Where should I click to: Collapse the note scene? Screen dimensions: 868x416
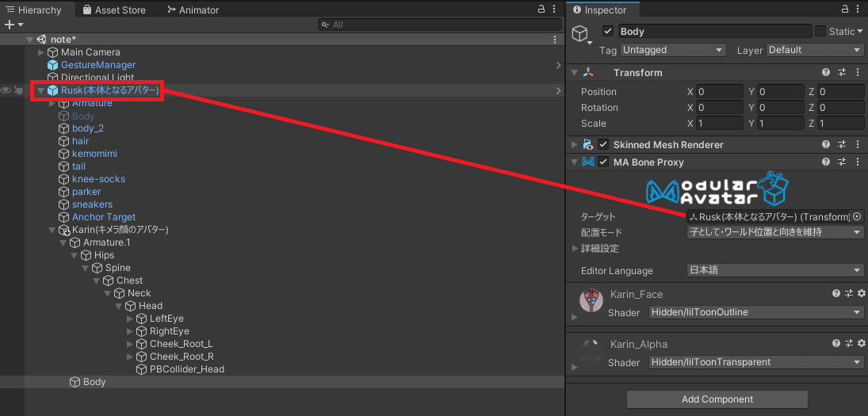coord(29,40)
